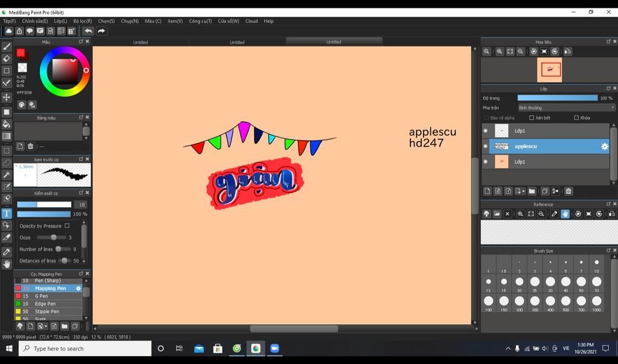Click the horizontal canvas scrollbar
Screen dimensions: 618x364
click(294, 328)
